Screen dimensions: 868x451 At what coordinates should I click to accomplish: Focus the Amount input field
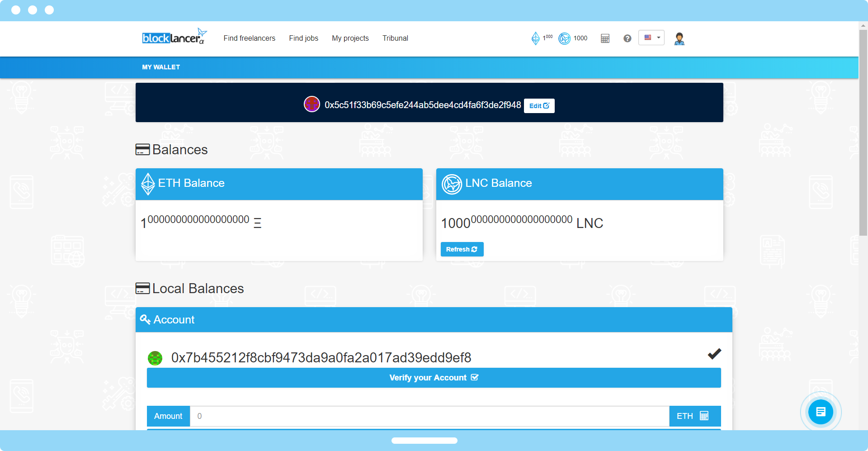coord(429,416)
